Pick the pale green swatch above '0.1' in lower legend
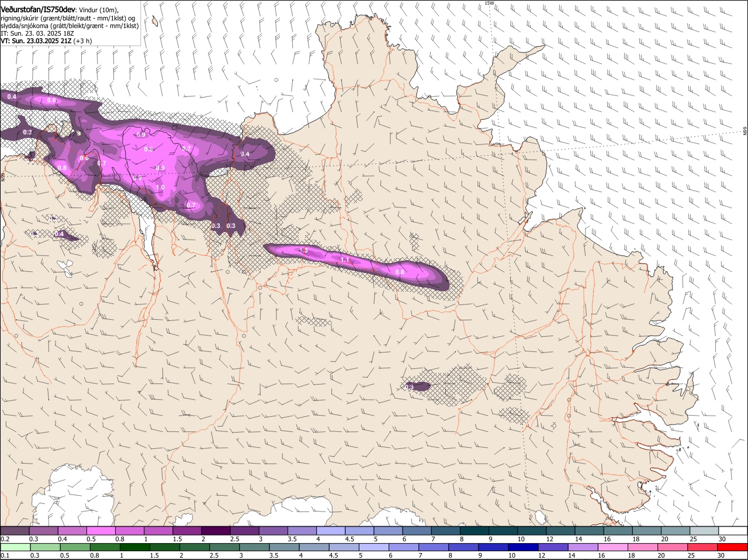Viewport: 748px width, 560px height. click(x=15, y=547)
